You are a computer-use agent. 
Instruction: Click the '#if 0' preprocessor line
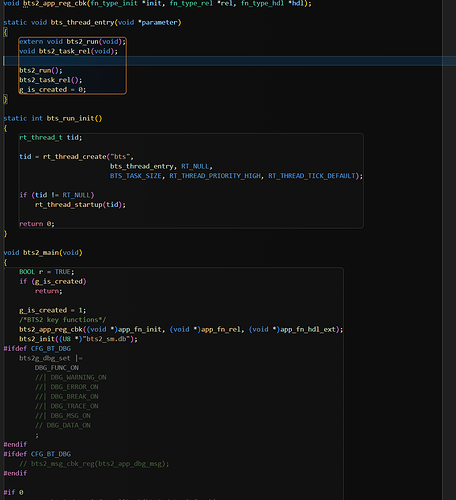13,493
